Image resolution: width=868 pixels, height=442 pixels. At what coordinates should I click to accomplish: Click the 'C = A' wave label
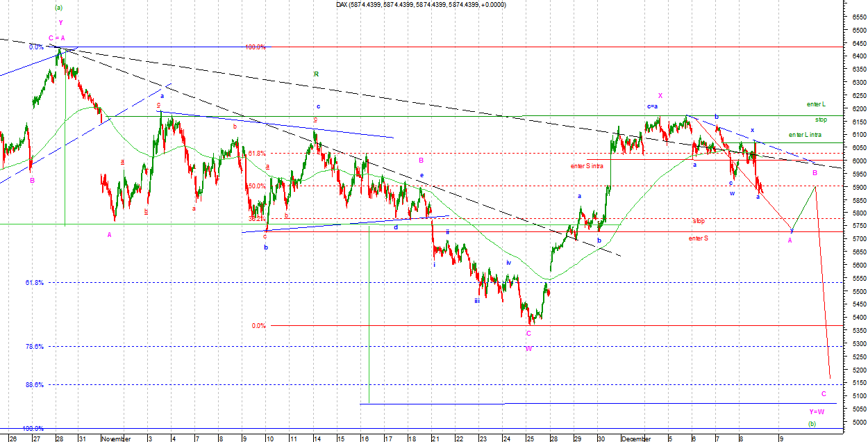tap(57, 38)
